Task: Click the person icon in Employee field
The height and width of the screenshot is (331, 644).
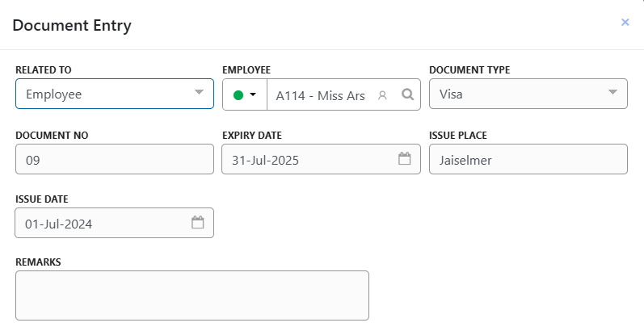Action: point(383,95)
